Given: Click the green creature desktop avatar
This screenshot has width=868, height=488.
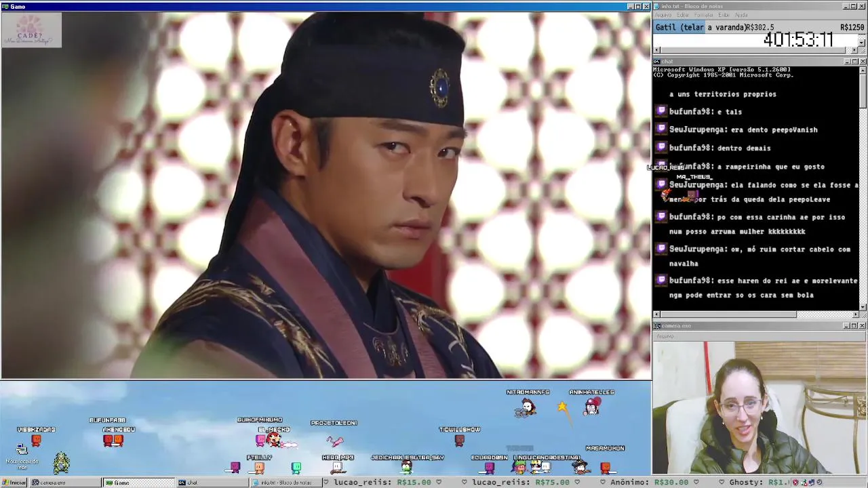Looking at the screenshot, I should [62, 462].
